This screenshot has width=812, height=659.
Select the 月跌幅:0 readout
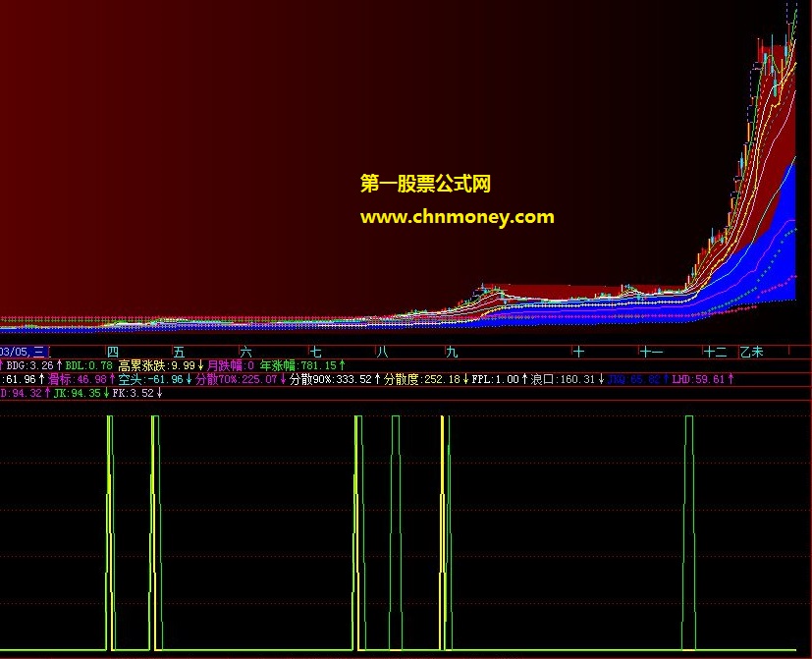click(230, 365)
